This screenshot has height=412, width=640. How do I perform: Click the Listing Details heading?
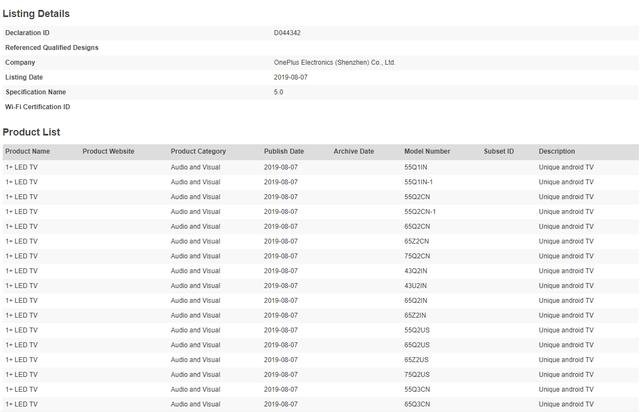(x=36, y=13)
